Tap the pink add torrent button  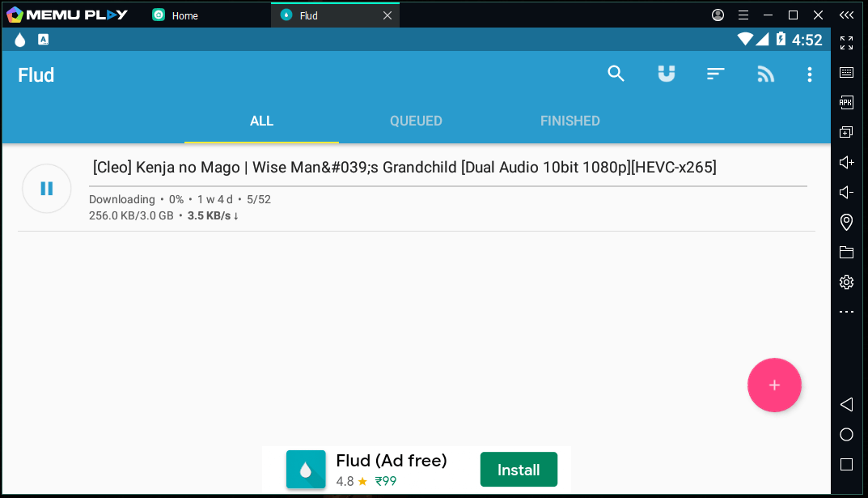point(774,385)
